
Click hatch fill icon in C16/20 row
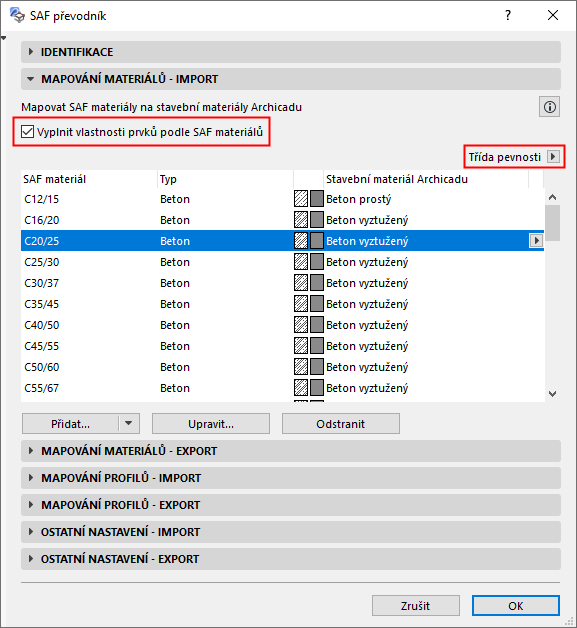point(301,219)
